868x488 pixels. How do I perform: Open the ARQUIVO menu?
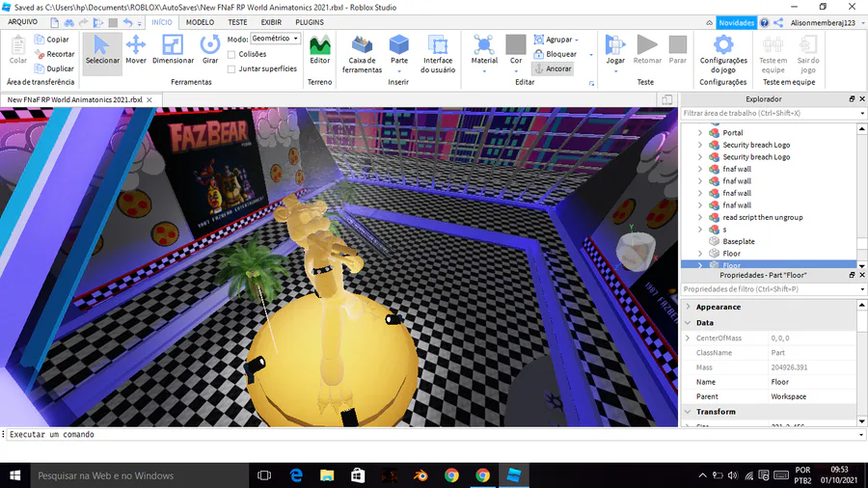click(23, 22)
